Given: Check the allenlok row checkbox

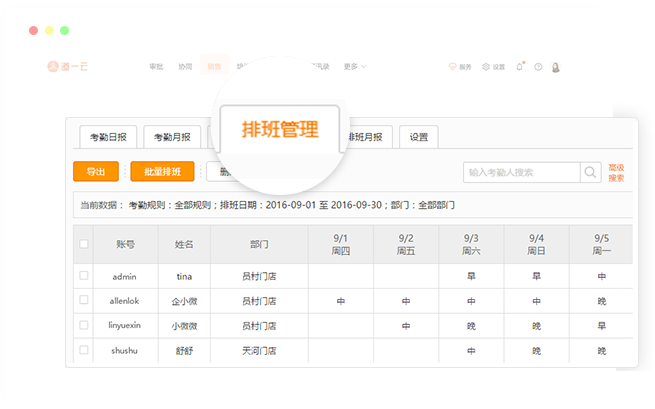Looking at the screenshot, I should tap(84, 299).
